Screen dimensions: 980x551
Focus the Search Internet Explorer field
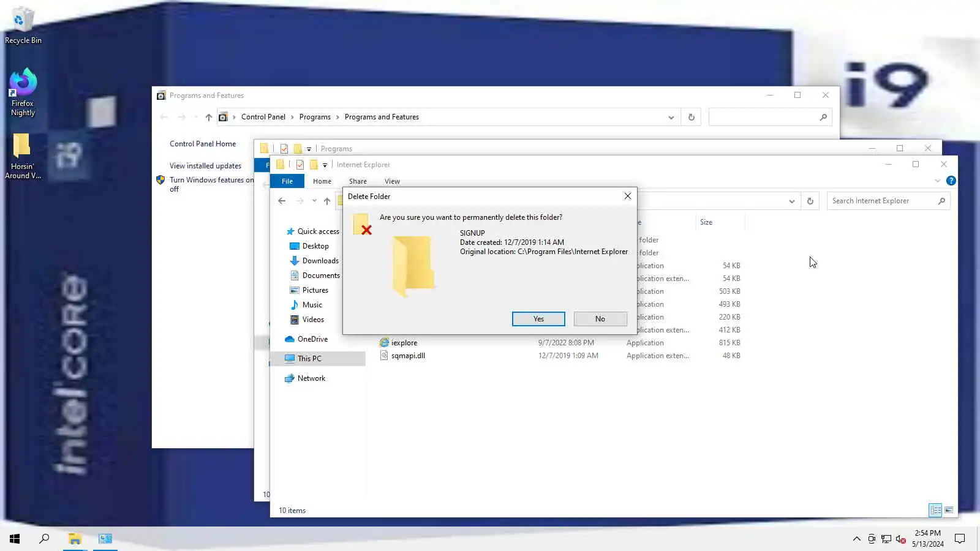point(888,201)
